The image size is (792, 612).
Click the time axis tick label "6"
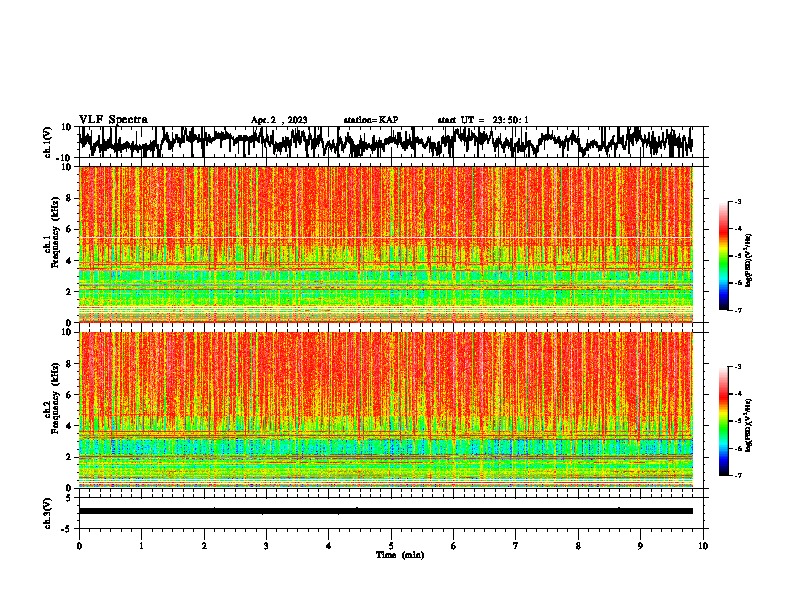click(x=453, y=546)
